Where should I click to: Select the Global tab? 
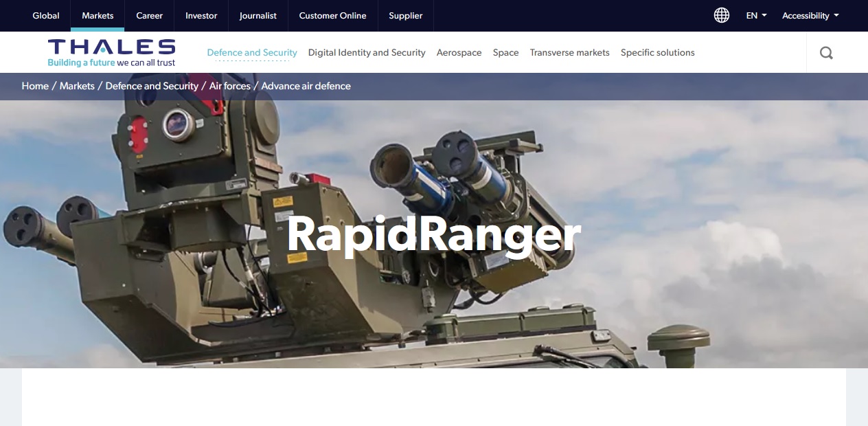pyautogui.click(x=46, y=16)
